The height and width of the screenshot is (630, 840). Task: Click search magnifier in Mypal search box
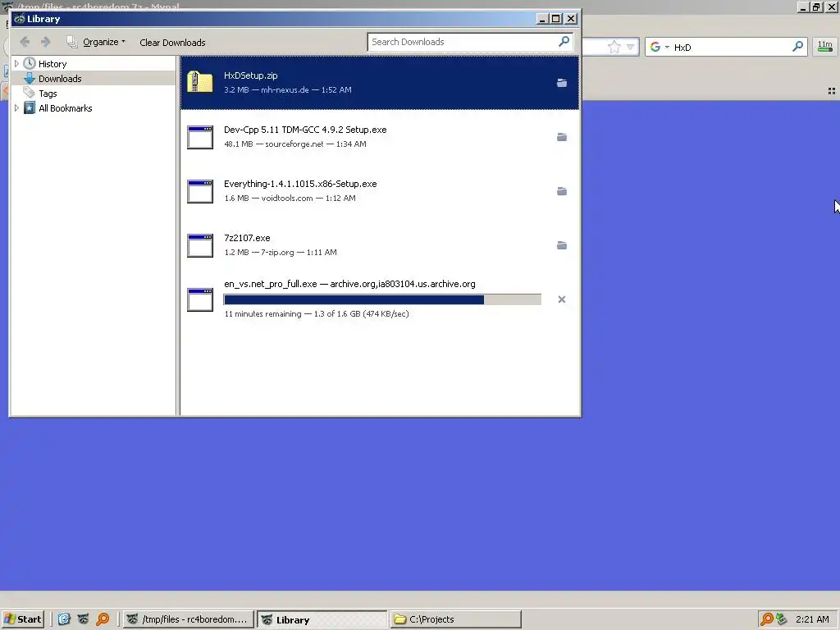[797, 47]
